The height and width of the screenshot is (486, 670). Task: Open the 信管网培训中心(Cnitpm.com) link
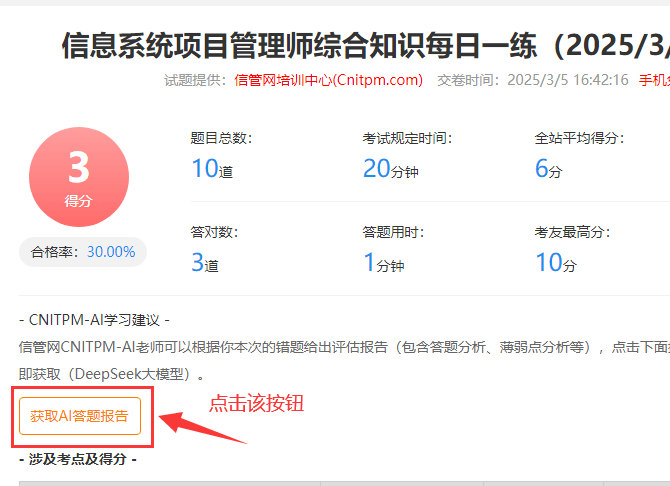tap(328, 80)
